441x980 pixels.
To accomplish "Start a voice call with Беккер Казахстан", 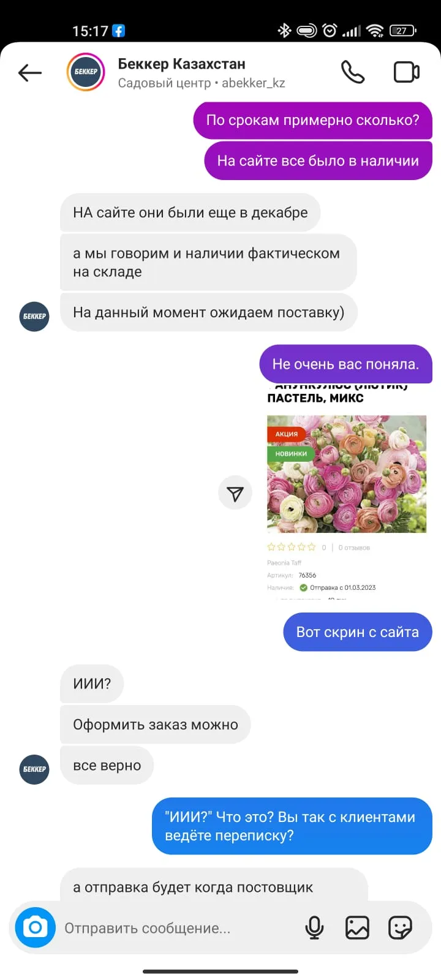I will pyautogui.click(x=353, y=72).
